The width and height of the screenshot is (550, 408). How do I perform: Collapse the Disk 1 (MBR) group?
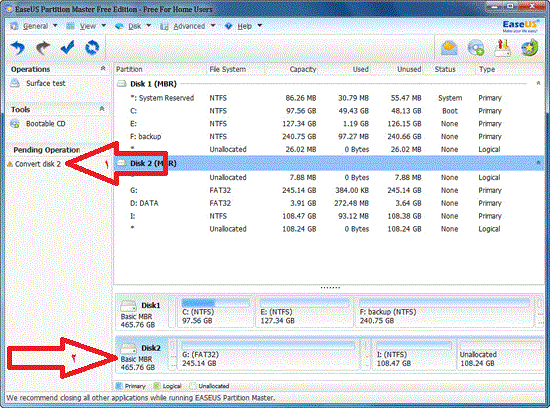(538, 83)
